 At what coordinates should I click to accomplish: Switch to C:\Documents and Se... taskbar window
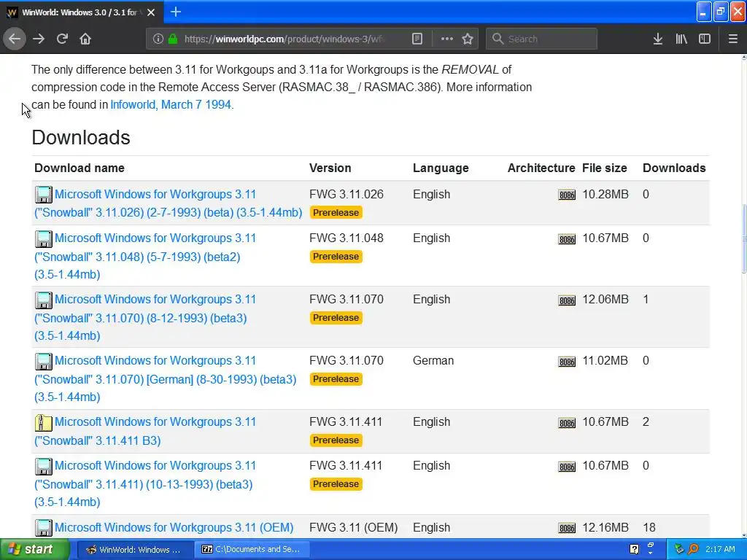click(x=252, y=549)
